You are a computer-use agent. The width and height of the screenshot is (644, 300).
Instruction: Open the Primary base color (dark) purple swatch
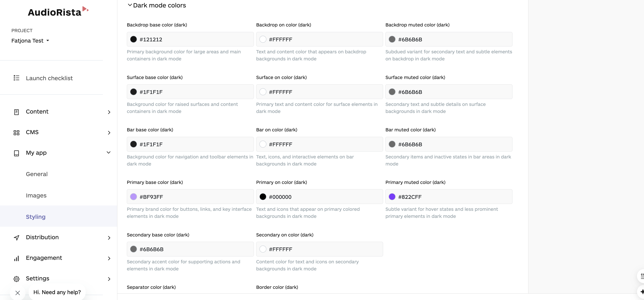click(x=134, y=197)
